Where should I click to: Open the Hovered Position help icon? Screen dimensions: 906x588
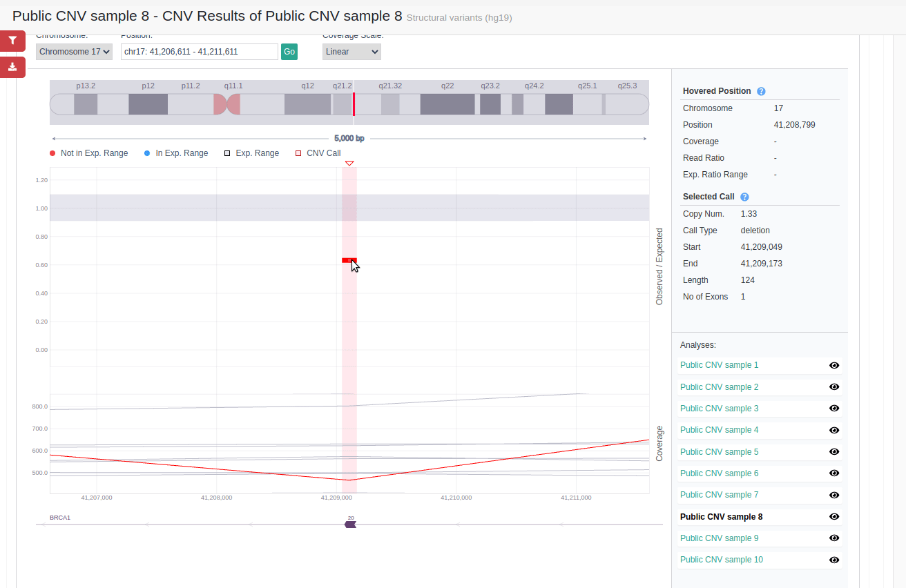click(x=761, y=91)
